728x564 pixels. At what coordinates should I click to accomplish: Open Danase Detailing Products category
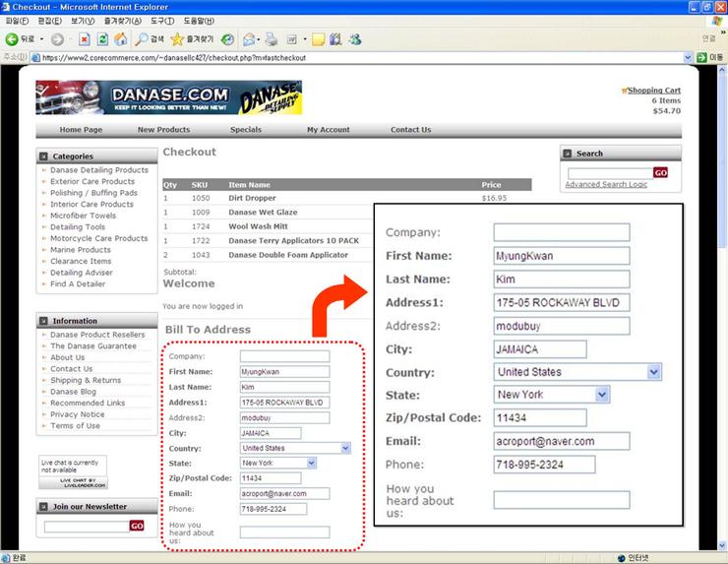tap(99, 170)
